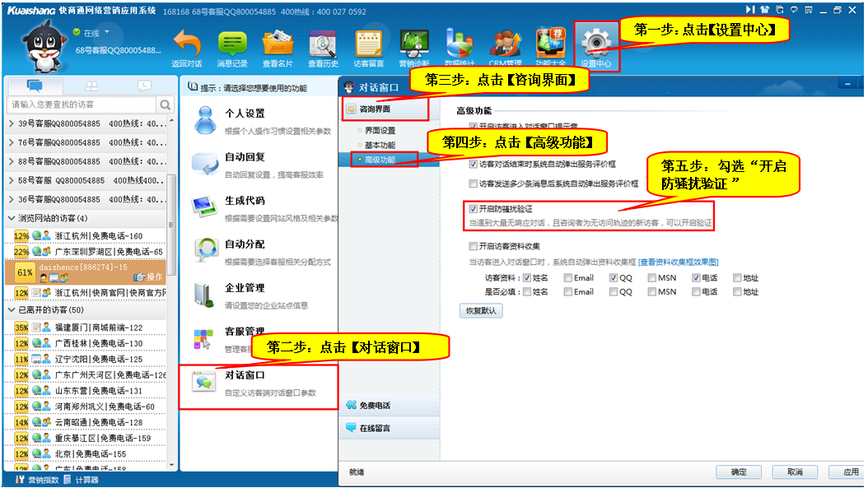Click the 访客留言 visitor messages icon
This screenshot has height=488, width=868.
point(368,44)
